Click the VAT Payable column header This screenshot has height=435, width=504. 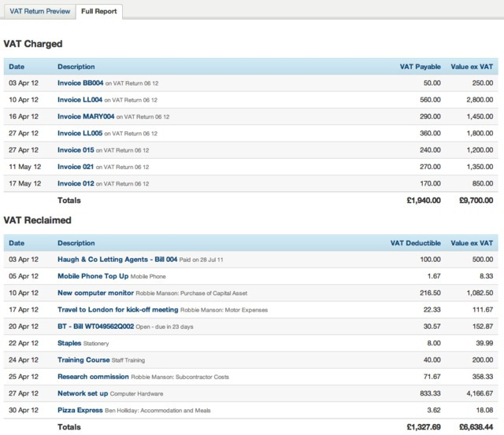point(421,67)
